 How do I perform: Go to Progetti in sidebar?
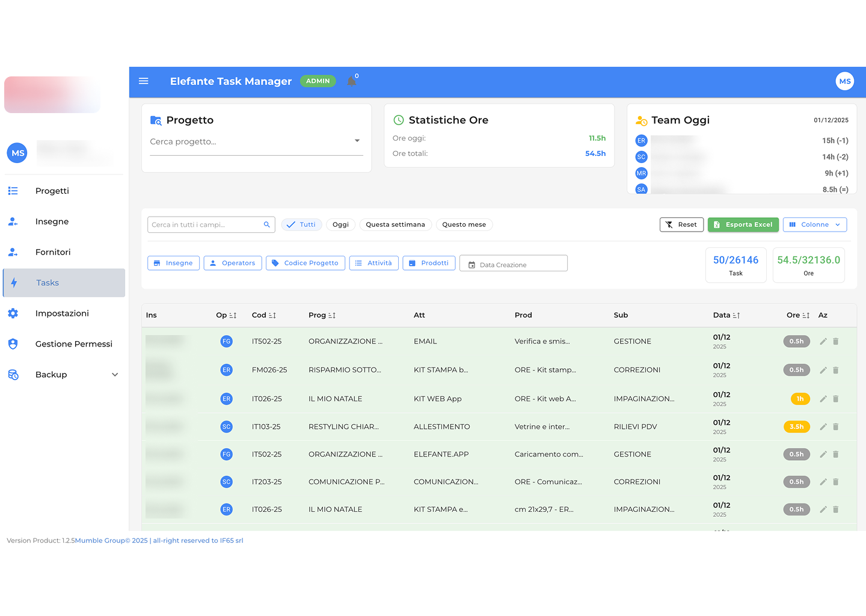pos(52,191)
